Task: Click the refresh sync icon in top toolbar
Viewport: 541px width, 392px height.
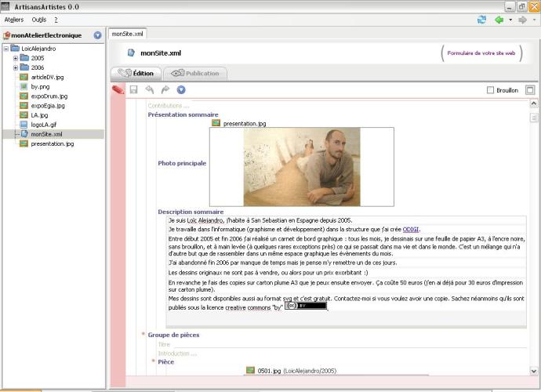Action: tap(481, 20)
